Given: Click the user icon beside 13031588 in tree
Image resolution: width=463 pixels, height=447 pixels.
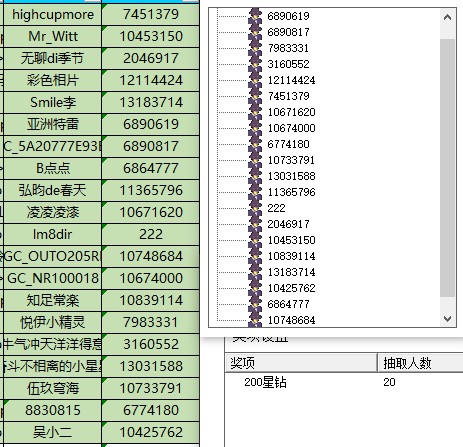Looking at the screenshot, I should [x=255, y=176].
